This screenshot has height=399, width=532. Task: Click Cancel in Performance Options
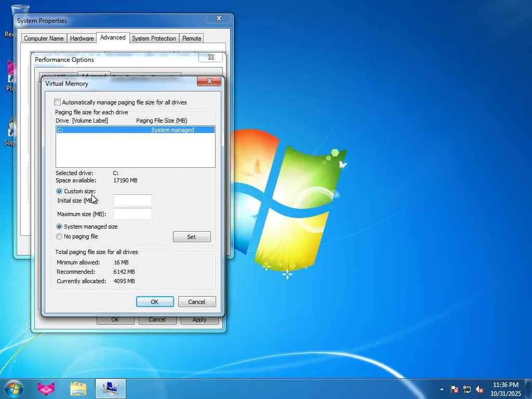click(157, 320)
